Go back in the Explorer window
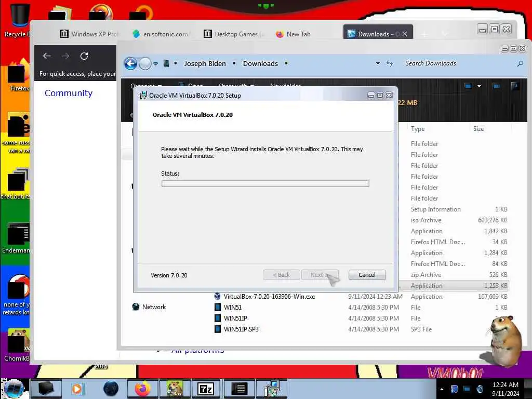 [130, 63]
